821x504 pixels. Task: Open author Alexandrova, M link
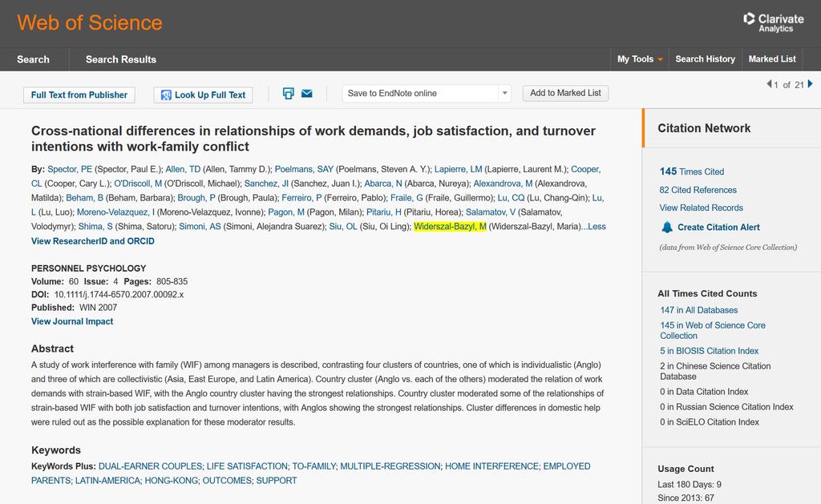(503, 183)
